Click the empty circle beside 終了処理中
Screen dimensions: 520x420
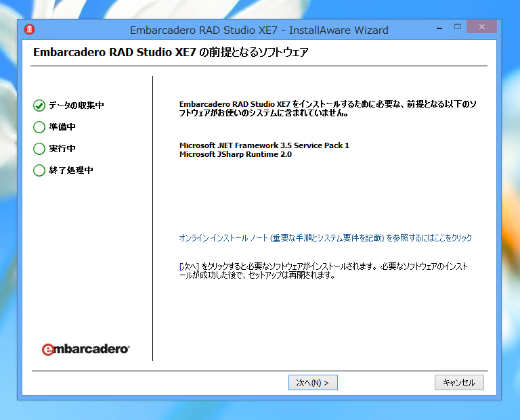39,170
